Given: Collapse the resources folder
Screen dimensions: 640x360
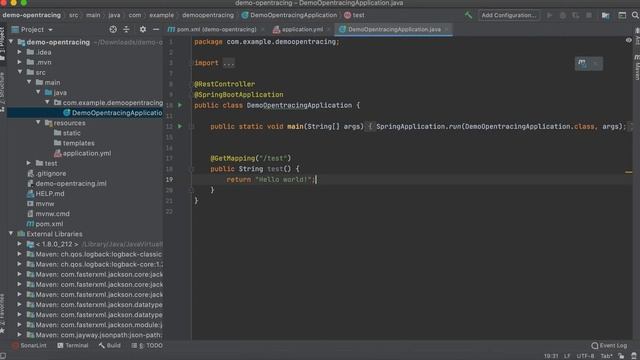Looking at the screenshot, I should [x=38, y=123].
